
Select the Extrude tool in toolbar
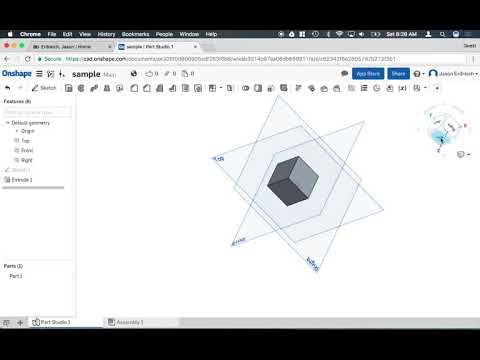click(x=69, y=88)
